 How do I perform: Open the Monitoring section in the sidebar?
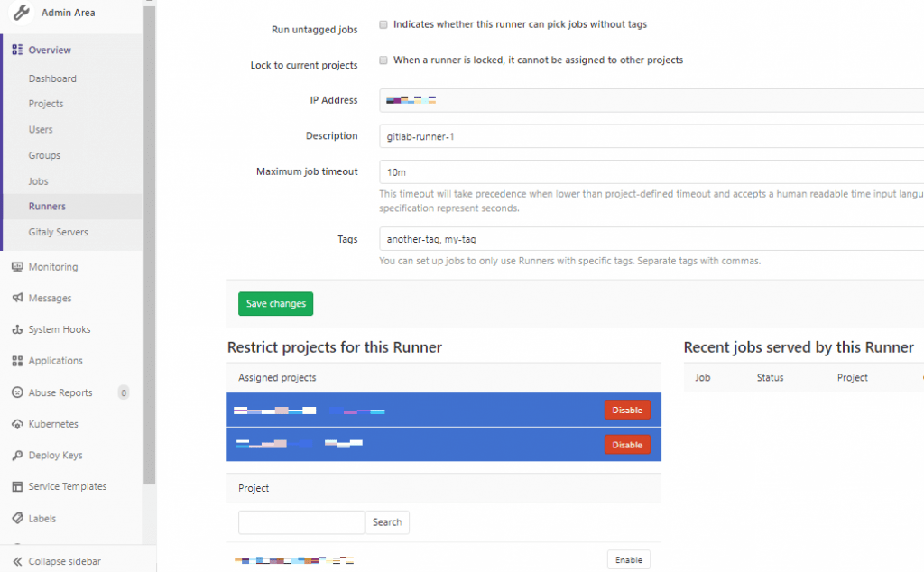coord(55,266)
